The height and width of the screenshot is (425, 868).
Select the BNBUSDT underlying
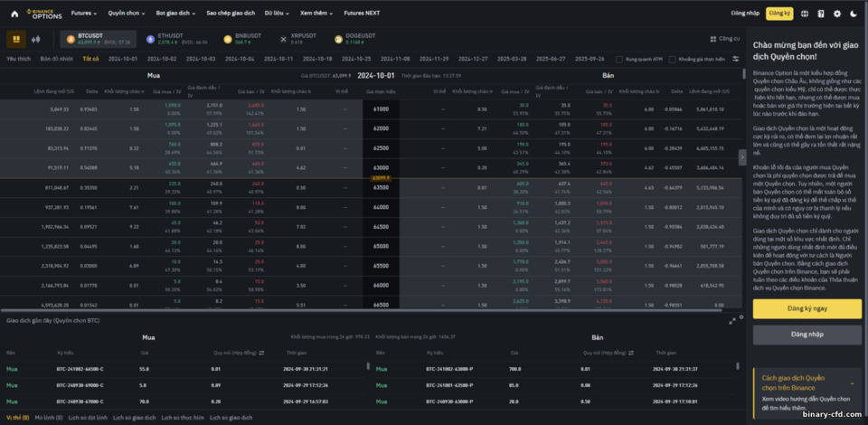[x=243, y=39]
